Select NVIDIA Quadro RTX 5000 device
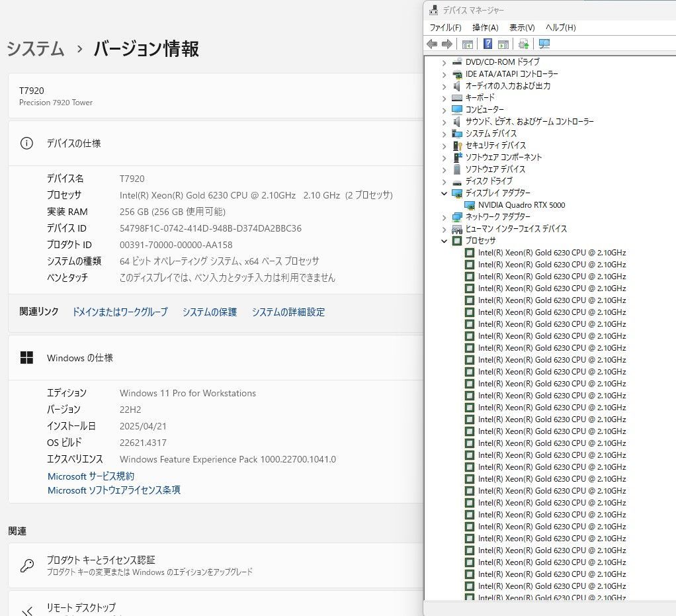 [x=521, y=205]
